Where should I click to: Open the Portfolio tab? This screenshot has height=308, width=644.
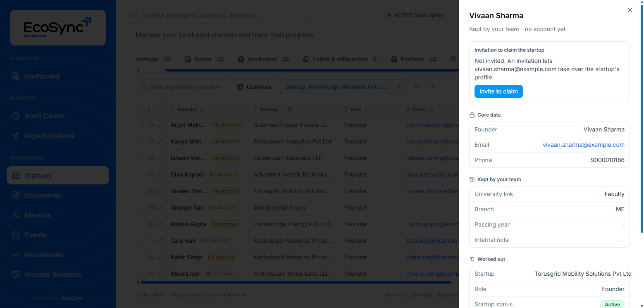(x=414, y=59)
